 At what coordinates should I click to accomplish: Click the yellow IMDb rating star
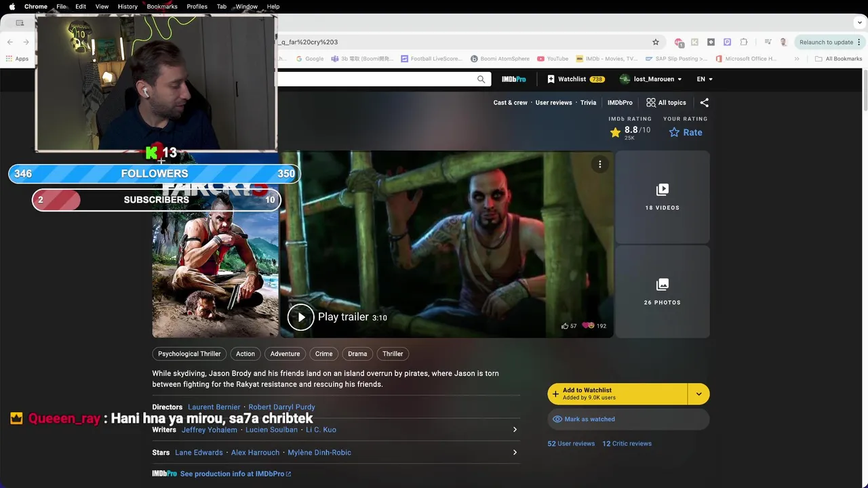coord(615,132)
